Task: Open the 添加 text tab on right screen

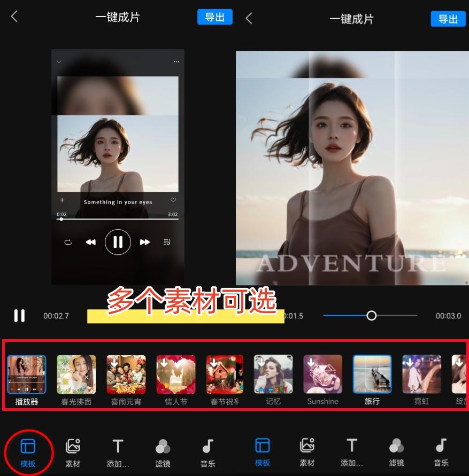Action: (x=352, y=452)
